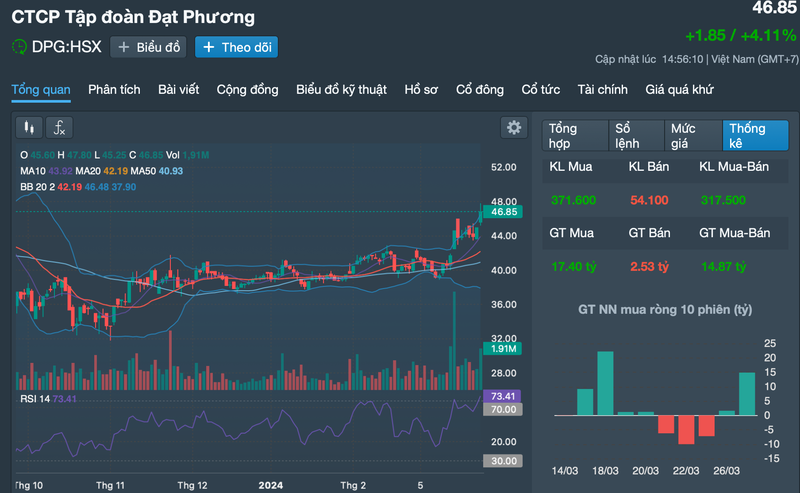Viewport: 800px width, 493px height.
Task: Click the GT NN mua ròng 10 phiên title
Action: click(x=665, y=310)
